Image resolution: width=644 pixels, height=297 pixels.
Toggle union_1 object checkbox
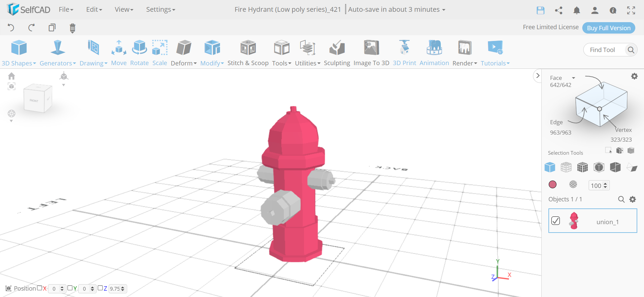point(555,220)
